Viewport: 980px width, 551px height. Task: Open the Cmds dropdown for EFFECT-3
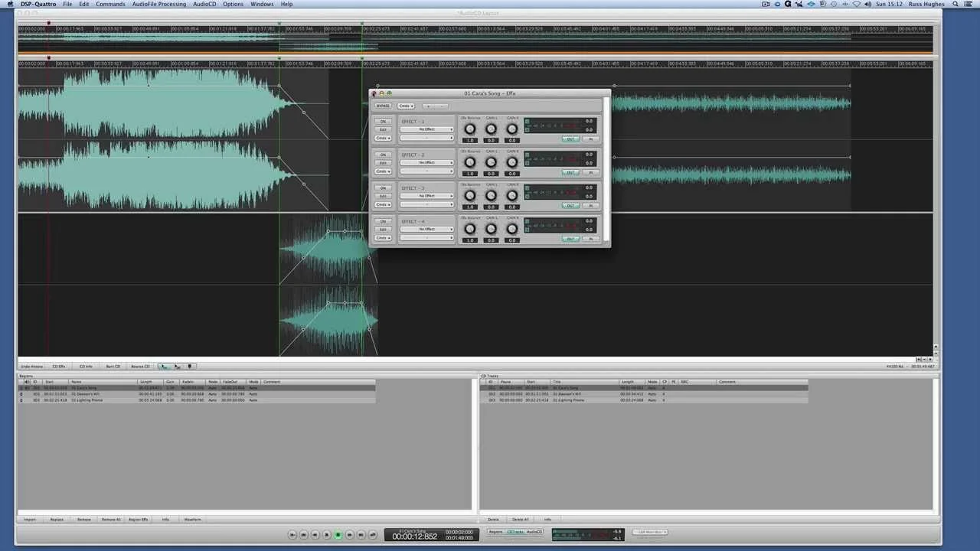(383, 205)
